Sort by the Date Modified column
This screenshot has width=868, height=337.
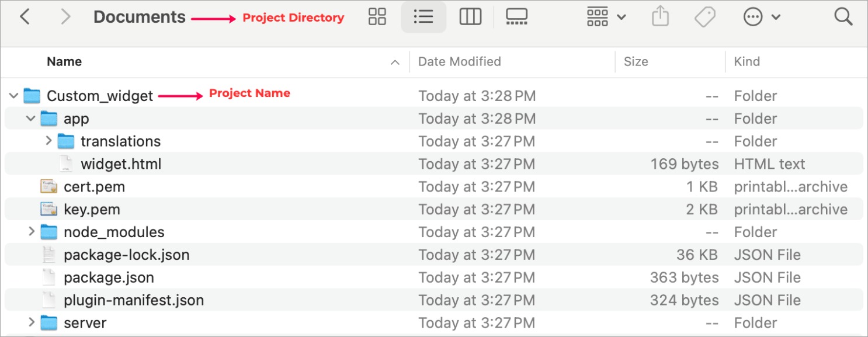pos(459,61)
